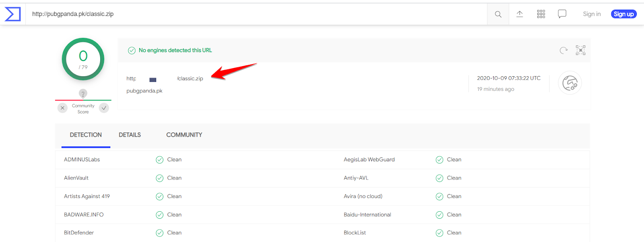The width and height of the screenshot is (644, 242).
Task: Click "No engines detected this URL" message
Action: tap(175, 50)
